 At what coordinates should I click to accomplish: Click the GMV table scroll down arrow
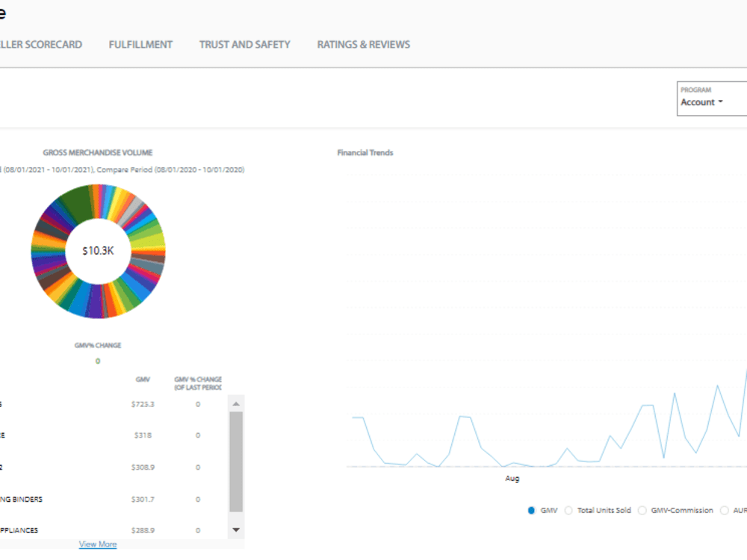pyautogui.click(x=236, y=529)
